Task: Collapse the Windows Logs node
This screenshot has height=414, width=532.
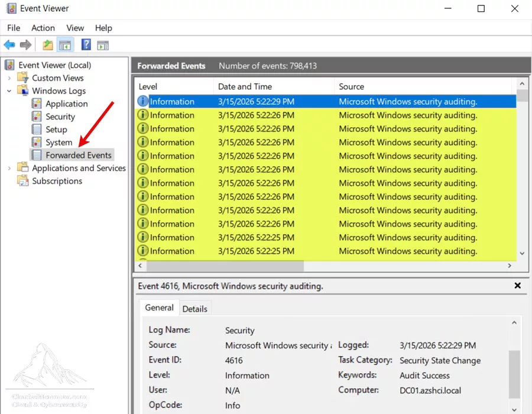Action: pyautogui.click(x=9, y=91)
